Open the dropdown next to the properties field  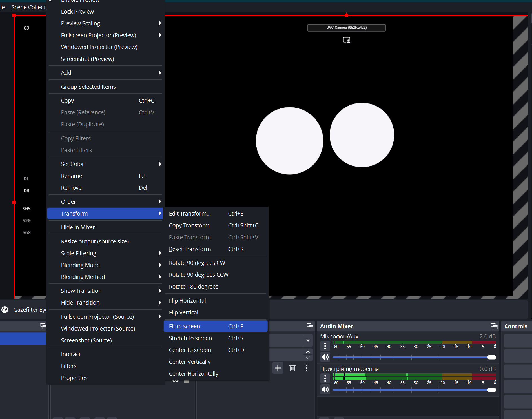tap(308, 340)
